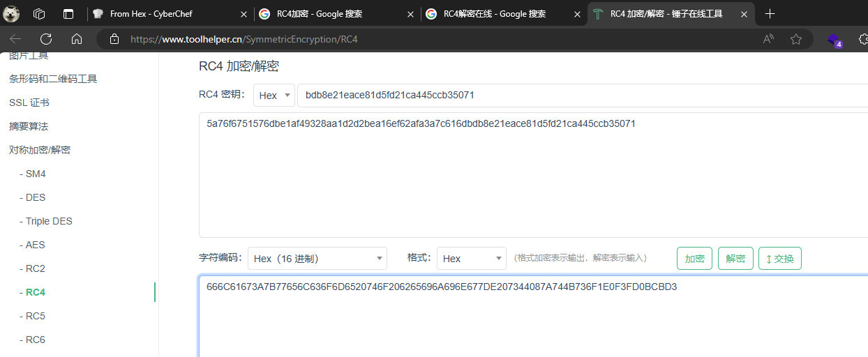Open the RC4 key Hex format dropdown
This screenshot has height=357, width=868.
pos(274,96)
